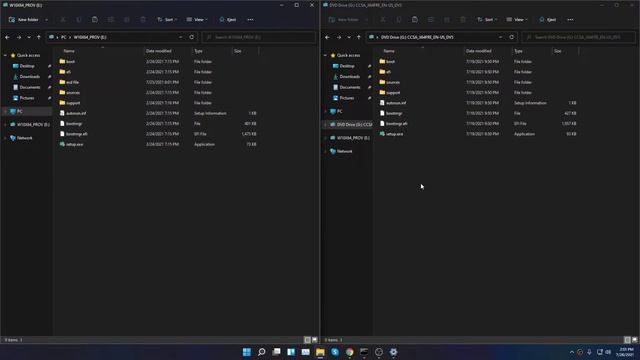The image size is (640, 360).
Task: Click the search box in the DVD Drive window
Action: (579, 37)
